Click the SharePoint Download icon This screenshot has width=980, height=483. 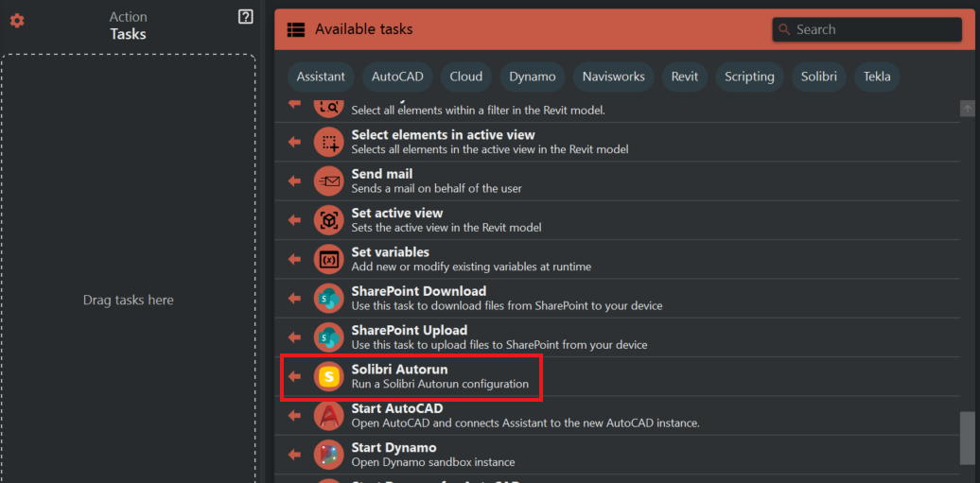[x=329, y=298]
